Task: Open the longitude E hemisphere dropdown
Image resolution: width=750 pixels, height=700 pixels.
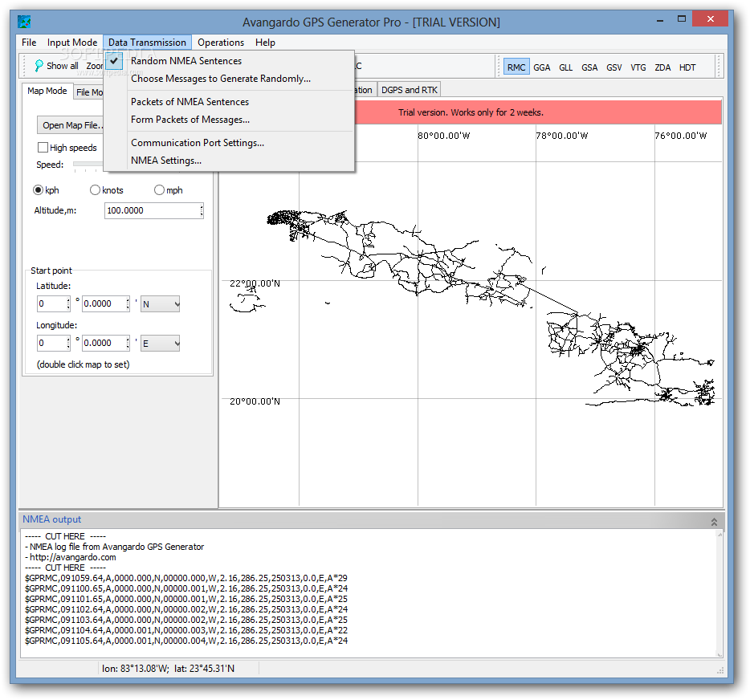Action: point(161,344)
